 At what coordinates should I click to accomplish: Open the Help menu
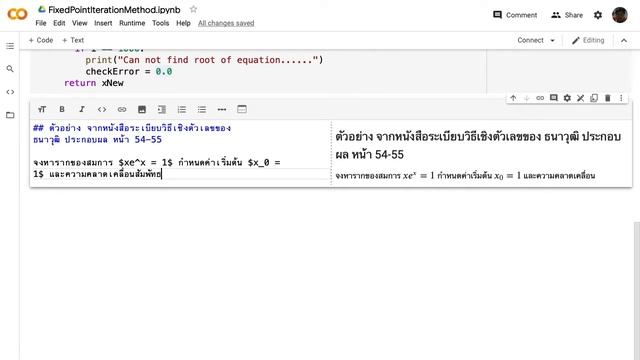point(183,23)
